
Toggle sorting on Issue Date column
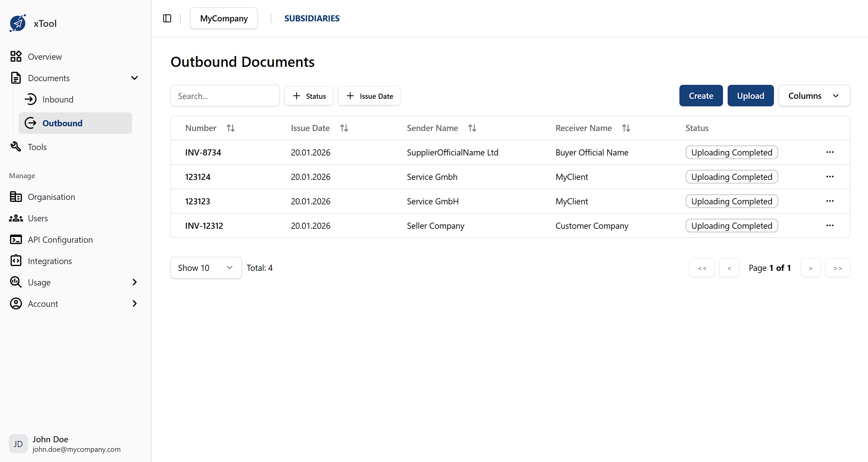point(344,128)
